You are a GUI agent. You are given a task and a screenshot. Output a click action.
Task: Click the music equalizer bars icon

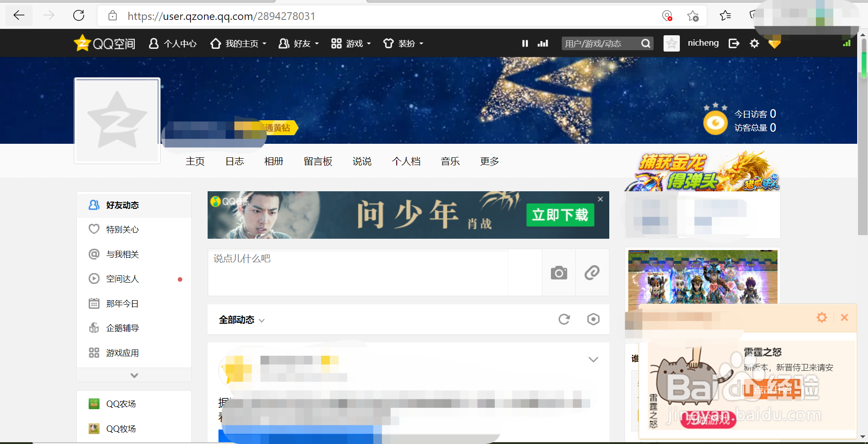pos(543,43)
